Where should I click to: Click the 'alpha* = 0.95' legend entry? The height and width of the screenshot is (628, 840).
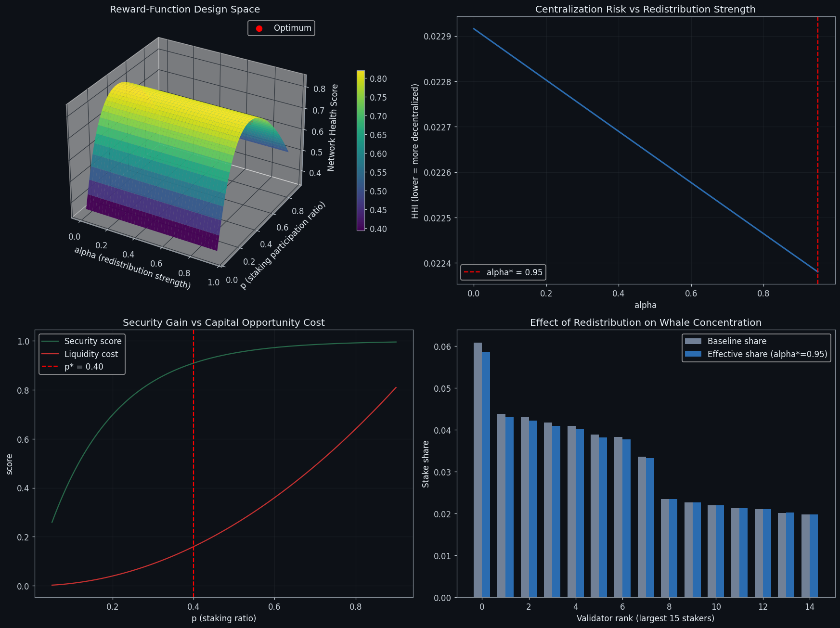503,272
